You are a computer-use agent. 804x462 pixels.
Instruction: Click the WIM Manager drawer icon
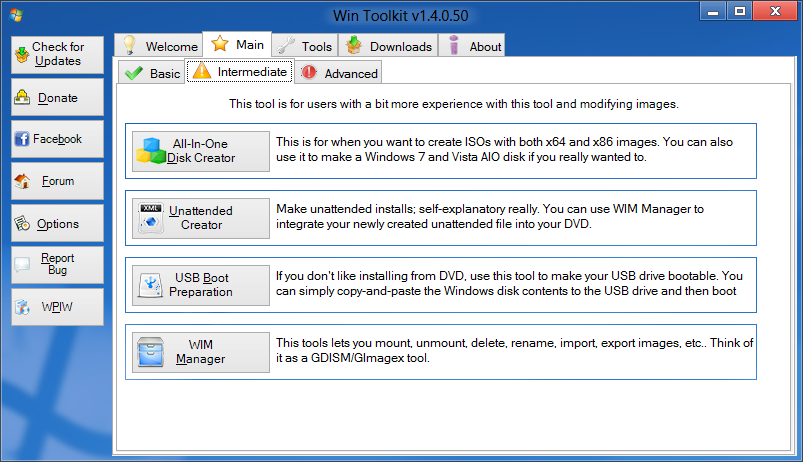[151, 352]
